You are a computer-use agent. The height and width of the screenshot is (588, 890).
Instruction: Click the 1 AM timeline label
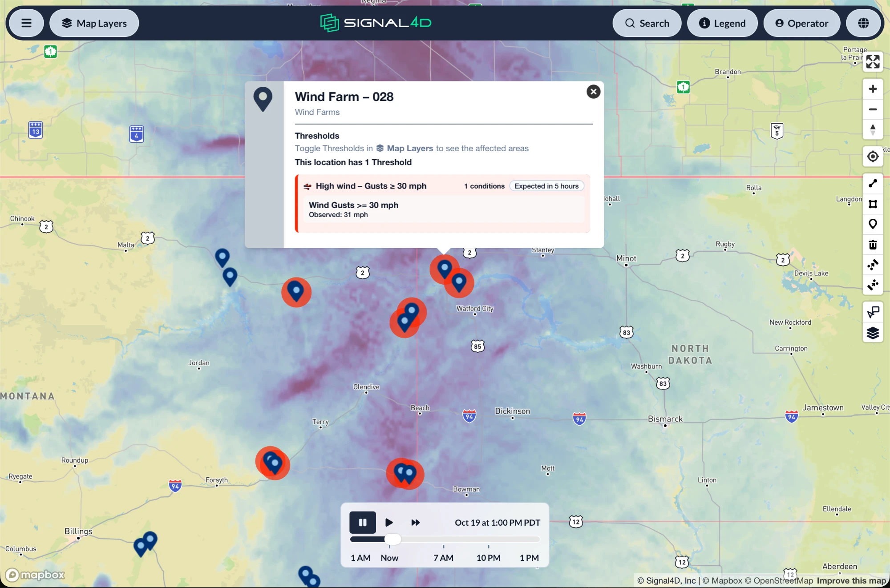[360, 558]
